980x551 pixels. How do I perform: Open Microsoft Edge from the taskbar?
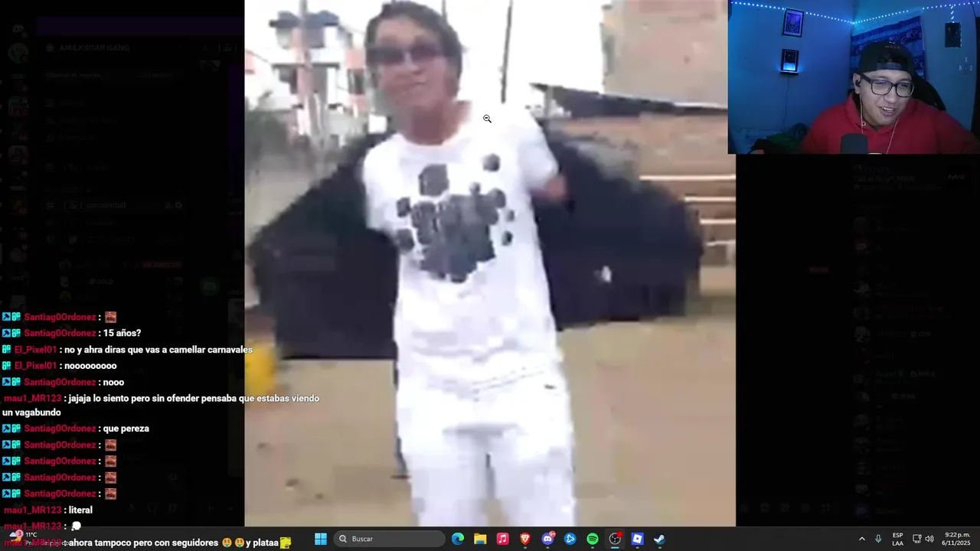coord(458,539)
